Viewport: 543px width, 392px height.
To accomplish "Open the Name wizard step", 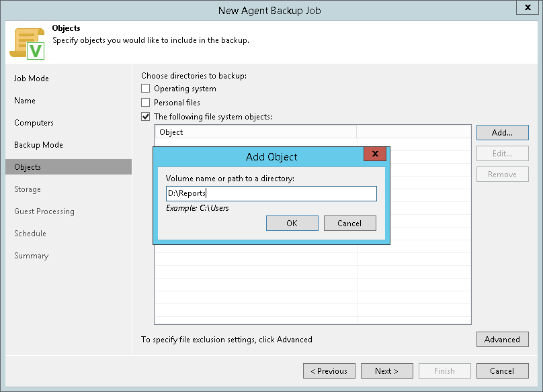I will [x=25, y=101].
